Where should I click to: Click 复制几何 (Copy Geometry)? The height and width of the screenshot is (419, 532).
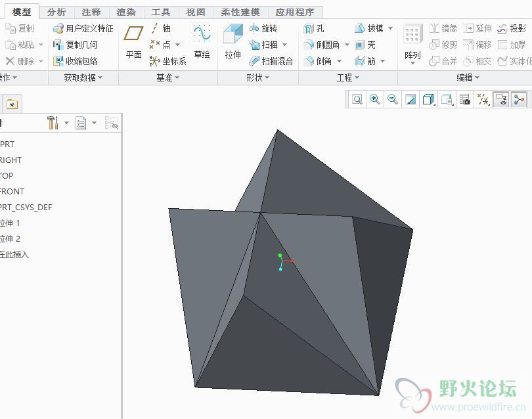click(76, 45)
